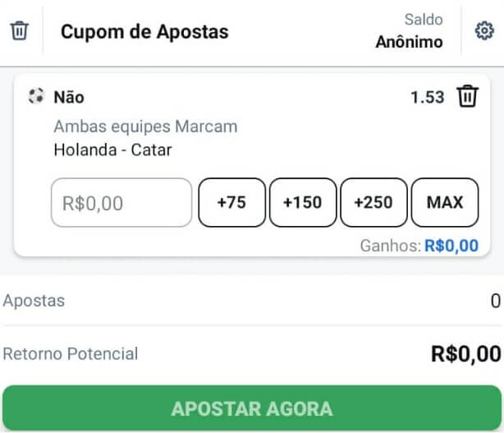This screenshot has height=433, width=504.
Task: Set stake to MAX
Action: pyautogui.click(x=445, y=203)
